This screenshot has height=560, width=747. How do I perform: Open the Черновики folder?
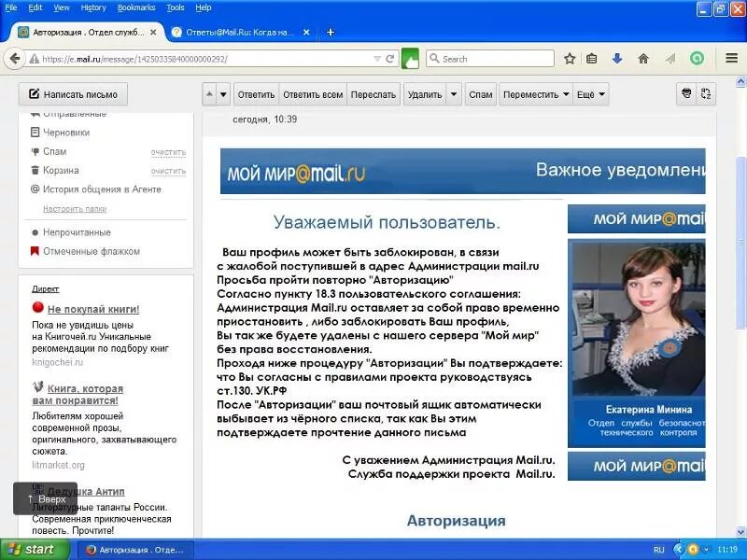point(66,133)
